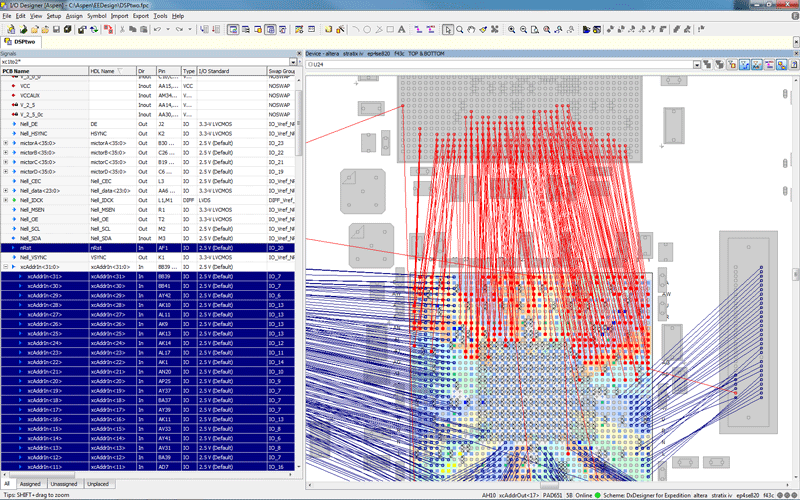Switch to the Unassigned tab
The width and height of the screenshot is (800, 500).
[63, 483]
